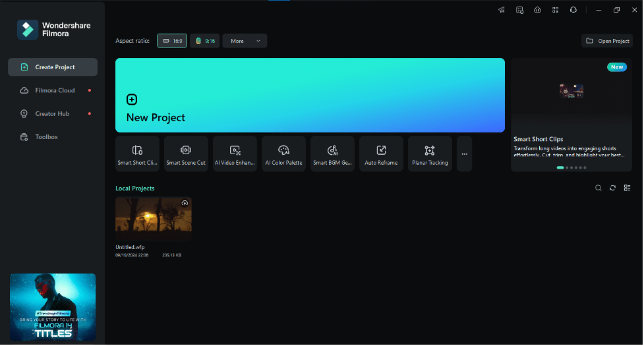Click the Open Project button
Viewport: 644px width, 346px height.
[607, 41]
